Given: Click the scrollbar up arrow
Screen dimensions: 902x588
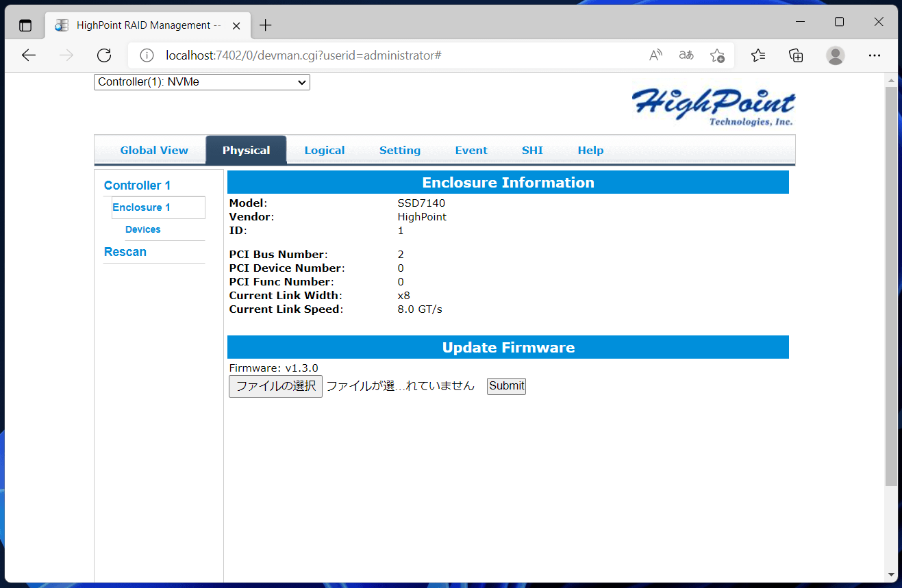Looking at the screenshot, I should [x=891, y=81].
